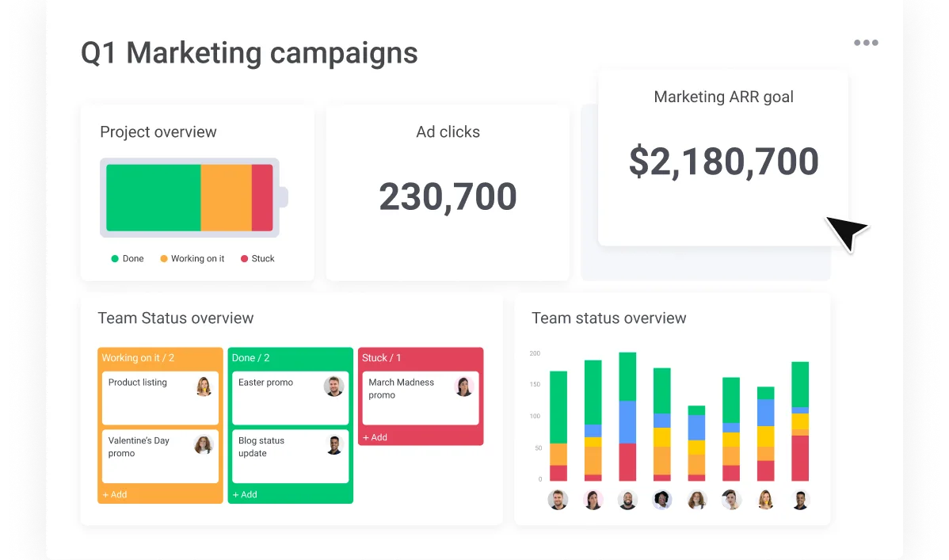
Task: Click the 230,700 ad clicks value
Action: (448, 196)
